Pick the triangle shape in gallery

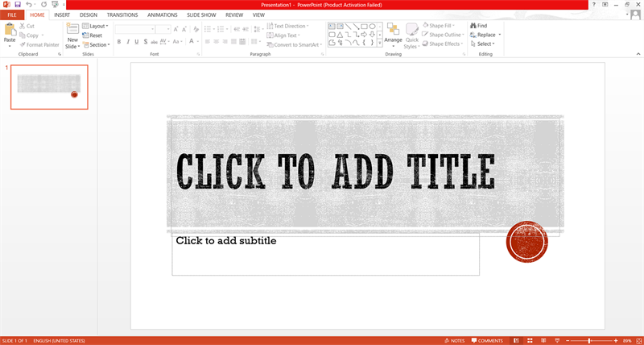click(x=340, y=35)
